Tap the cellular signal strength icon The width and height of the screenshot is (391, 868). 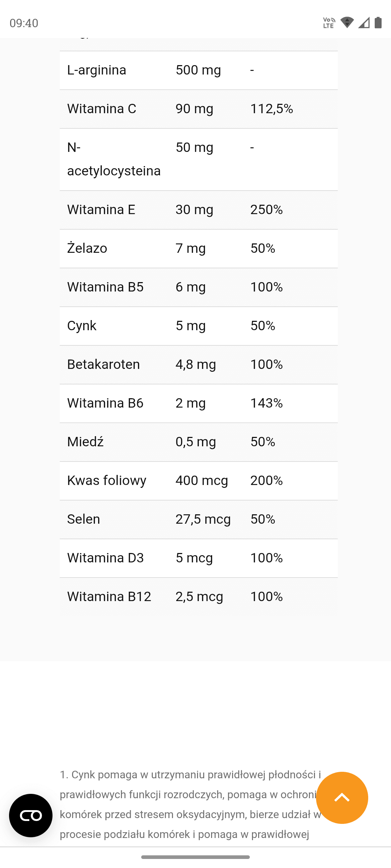pos(364,23)
